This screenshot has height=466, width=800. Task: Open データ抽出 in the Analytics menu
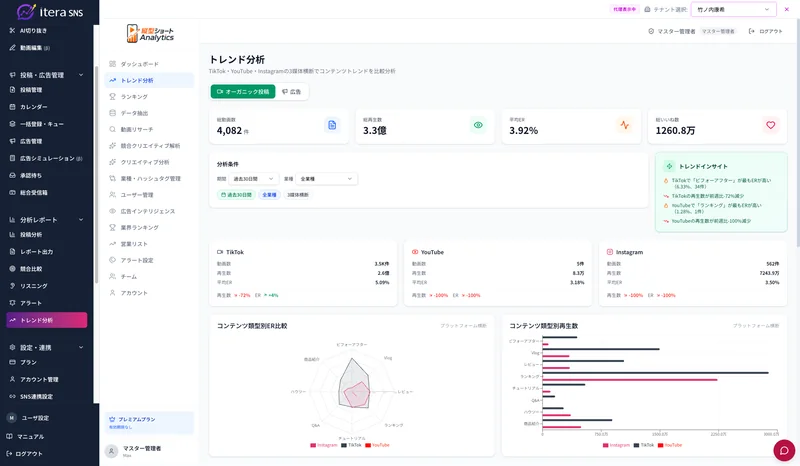click(149, 113)
